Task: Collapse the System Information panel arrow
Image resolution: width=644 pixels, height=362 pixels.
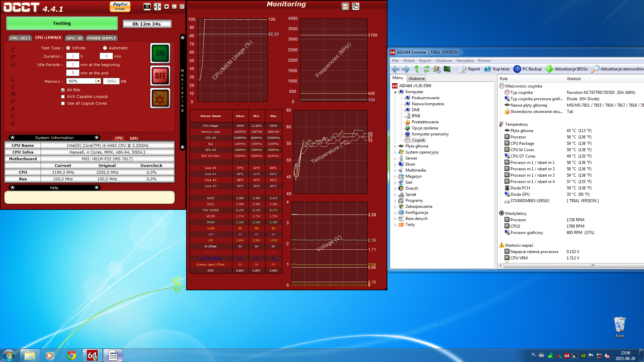Action: coord(97,138)
